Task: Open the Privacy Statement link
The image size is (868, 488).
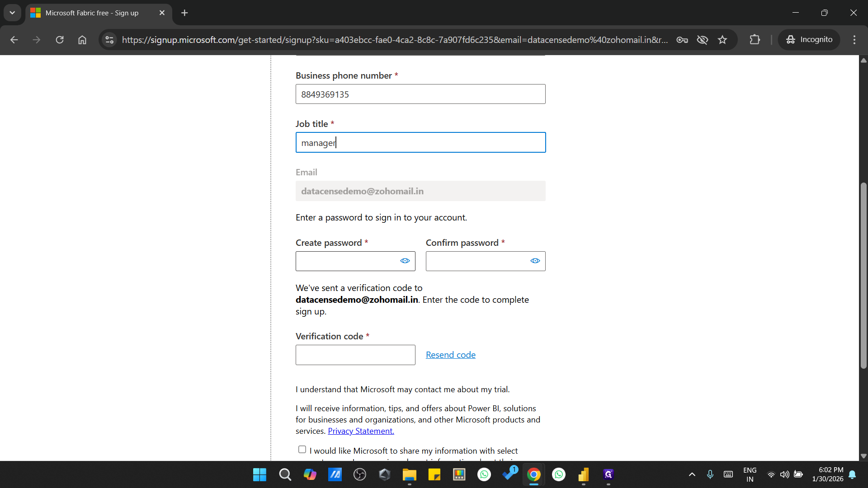Action: (x=360, y=431)
